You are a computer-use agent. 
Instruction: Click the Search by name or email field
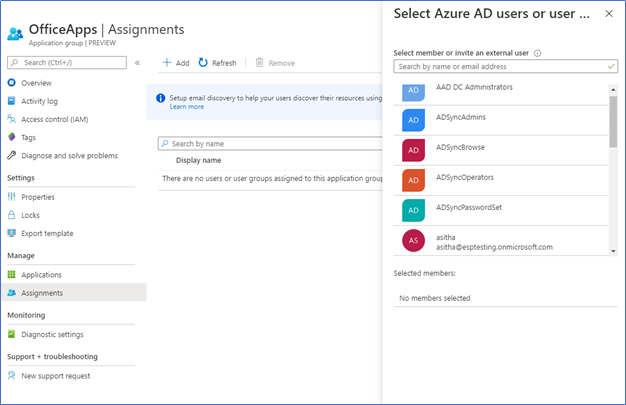tap(505, 66)
